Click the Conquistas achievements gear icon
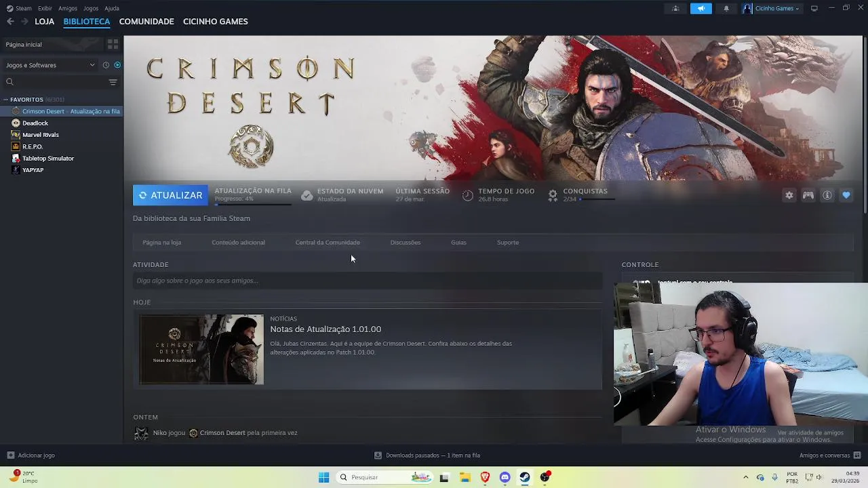The image size is (868, 488). click(553, 195)
